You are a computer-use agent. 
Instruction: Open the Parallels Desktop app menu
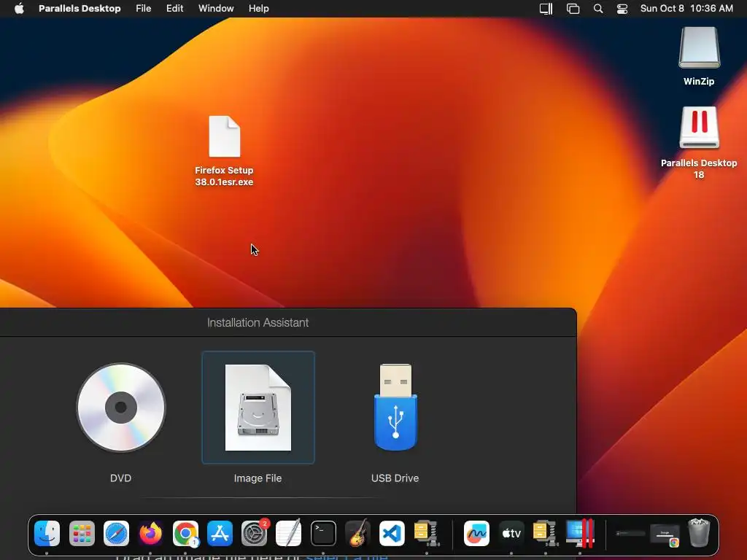80,9
